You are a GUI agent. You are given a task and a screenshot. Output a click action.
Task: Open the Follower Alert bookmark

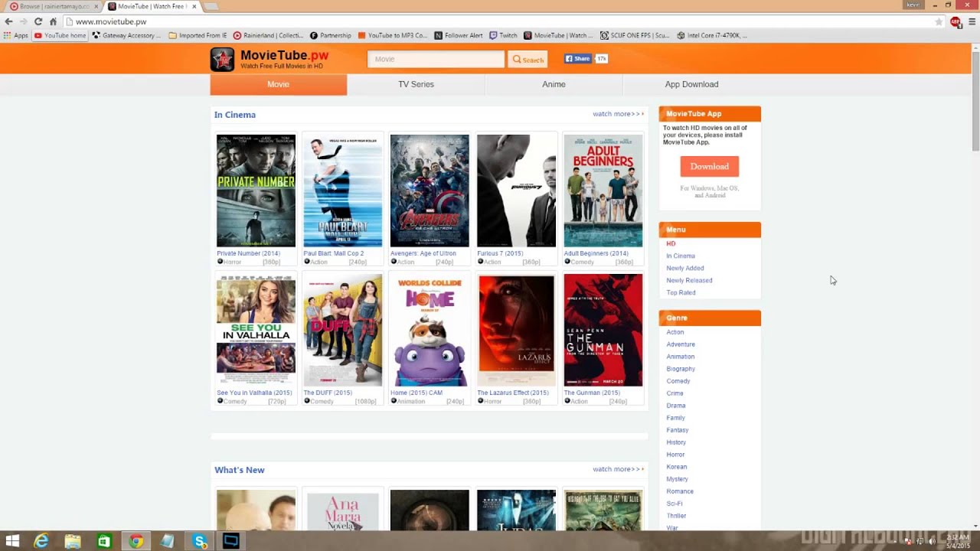click(459, 35)
